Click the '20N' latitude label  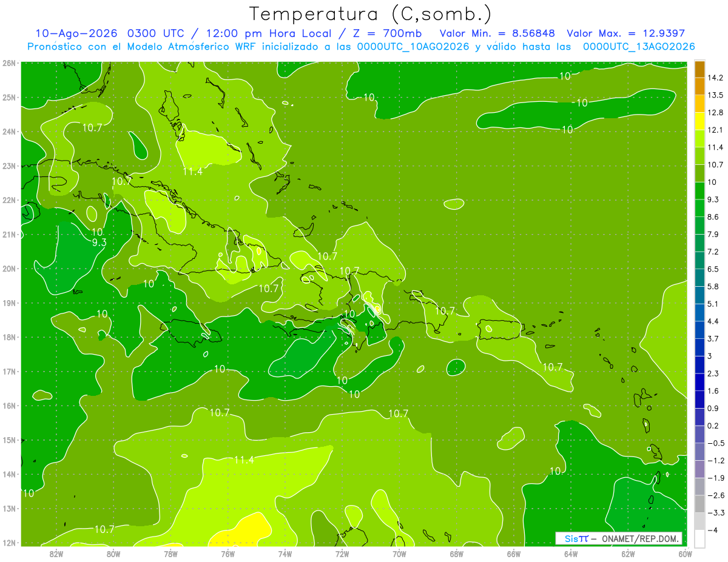[x=8, y=269]
